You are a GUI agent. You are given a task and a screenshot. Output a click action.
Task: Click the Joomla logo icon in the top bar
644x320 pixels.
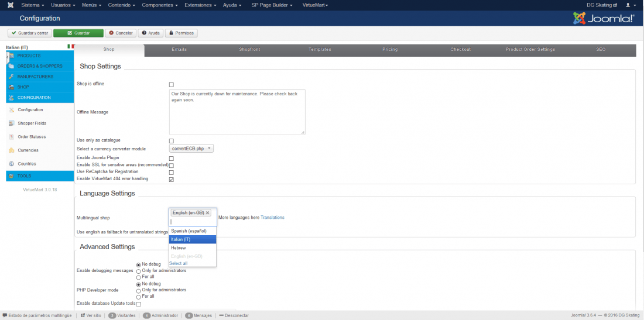coord(11,5)
